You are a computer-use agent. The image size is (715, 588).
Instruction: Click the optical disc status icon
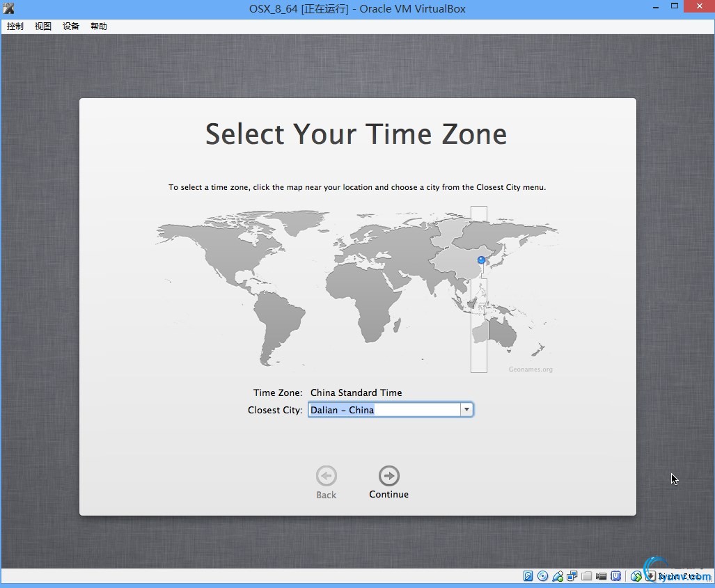542,576
